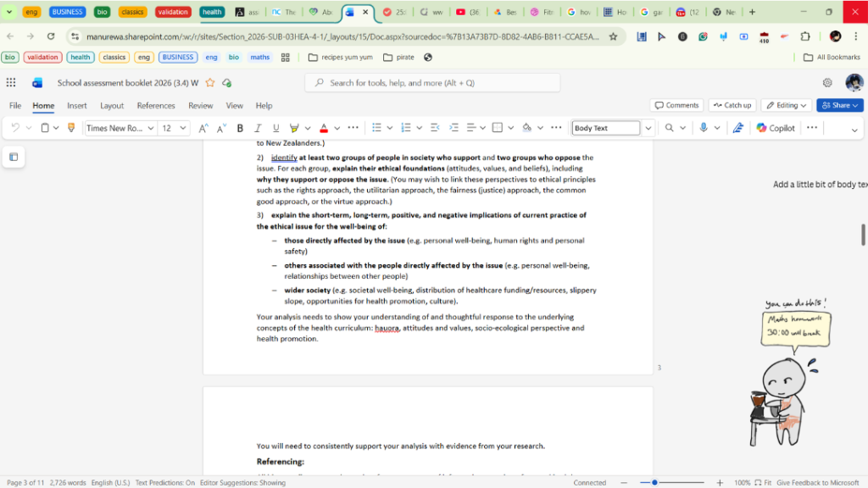Click the Undo arrow icon
Image resolution: width=868 pixels, height=488 pixels.
click(15, 128)
